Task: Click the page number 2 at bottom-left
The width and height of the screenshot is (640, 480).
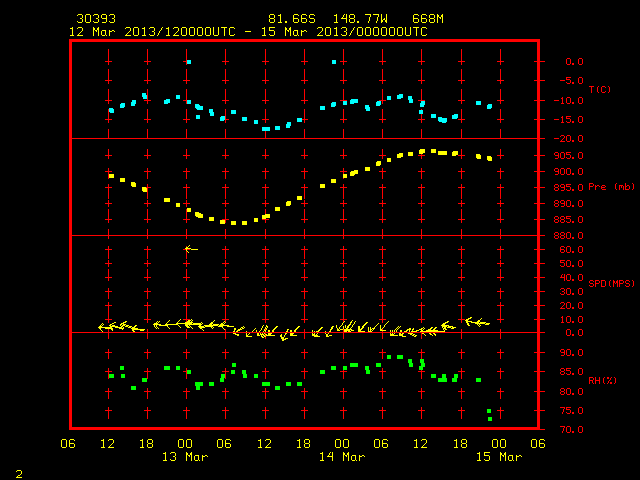Action: [x=19, y=474]
